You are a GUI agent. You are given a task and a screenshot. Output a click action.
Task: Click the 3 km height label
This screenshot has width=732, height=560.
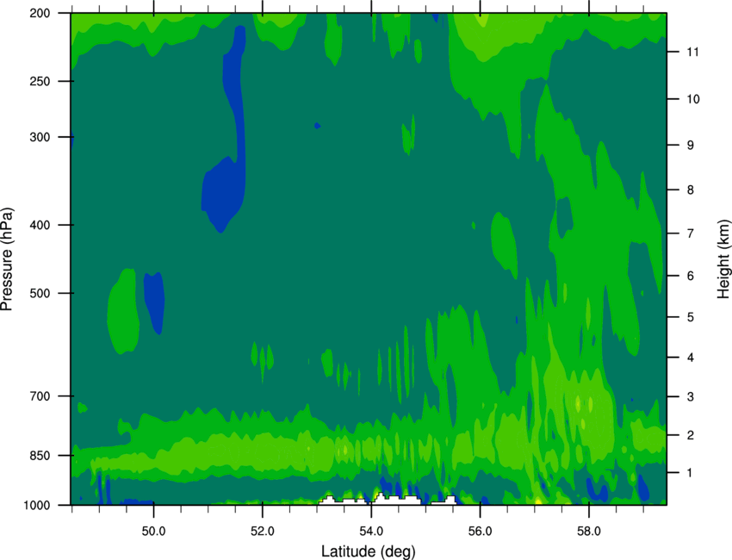(x=691, y=397)
